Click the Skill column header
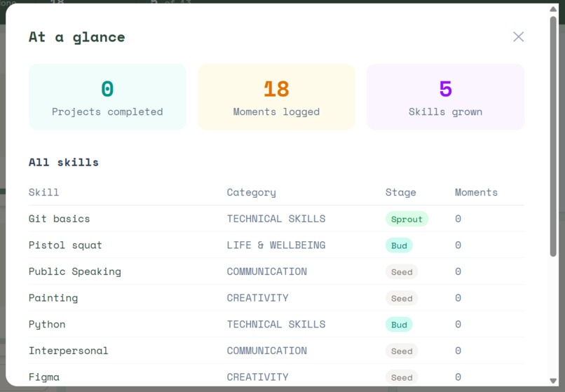 (x=43, y=192)
